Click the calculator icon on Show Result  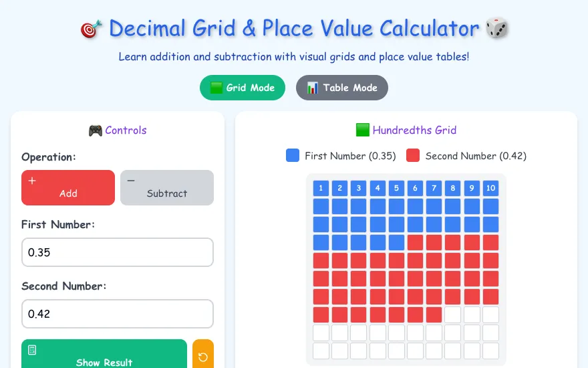click(x=32, y=350)
